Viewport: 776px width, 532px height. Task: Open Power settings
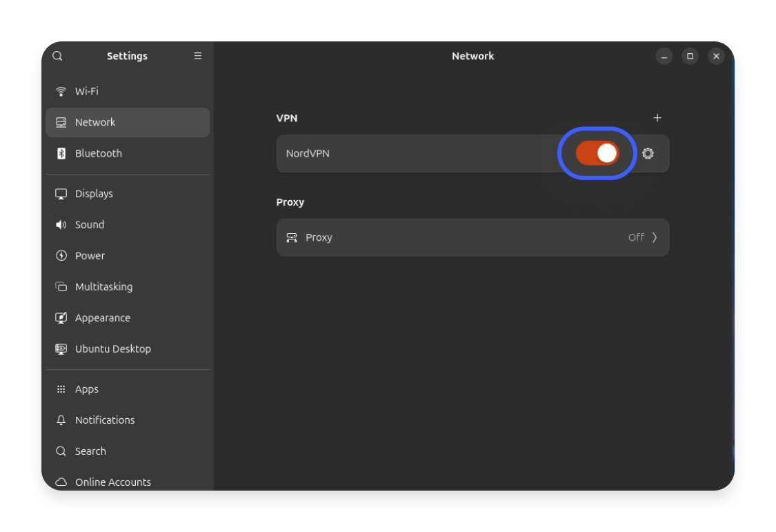click(88, 255)
